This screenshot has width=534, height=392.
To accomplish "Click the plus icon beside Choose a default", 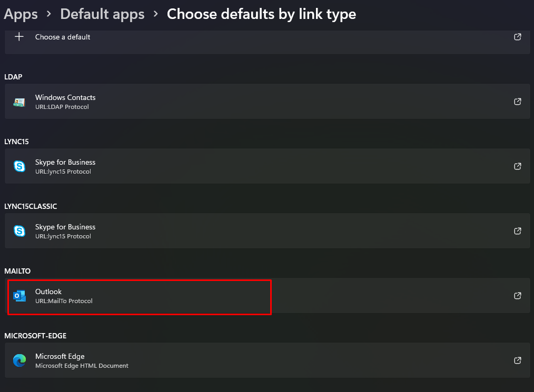I will [19, 37].
